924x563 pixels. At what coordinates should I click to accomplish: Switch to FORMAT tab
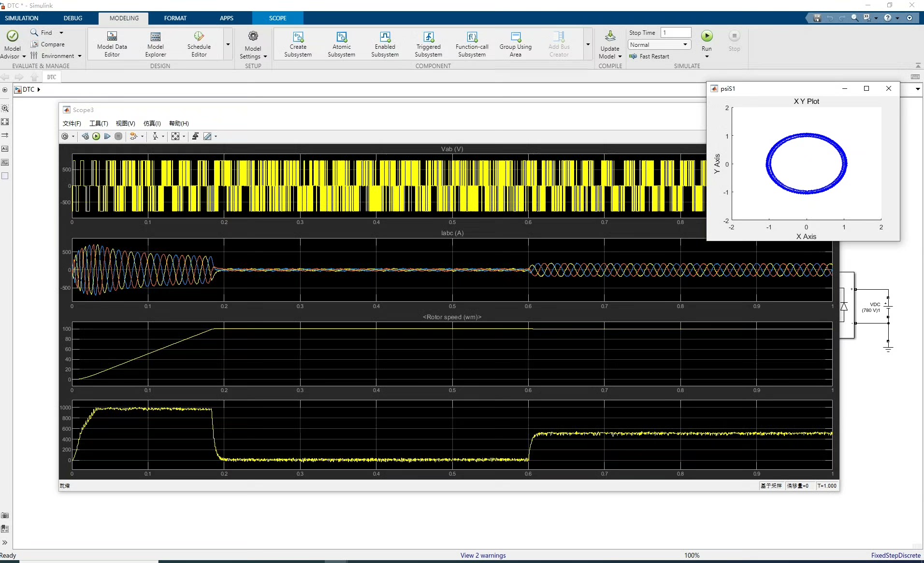[x=175, y=18]
